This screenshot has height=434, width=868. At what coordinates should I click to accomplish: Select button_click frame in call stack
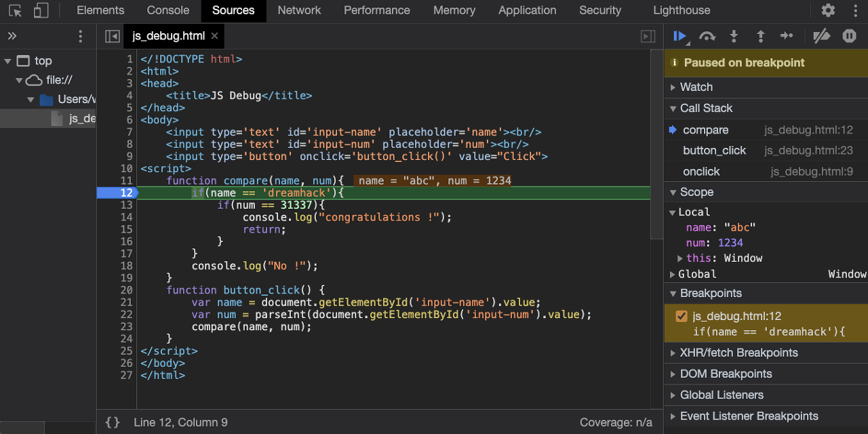[766, 151]
